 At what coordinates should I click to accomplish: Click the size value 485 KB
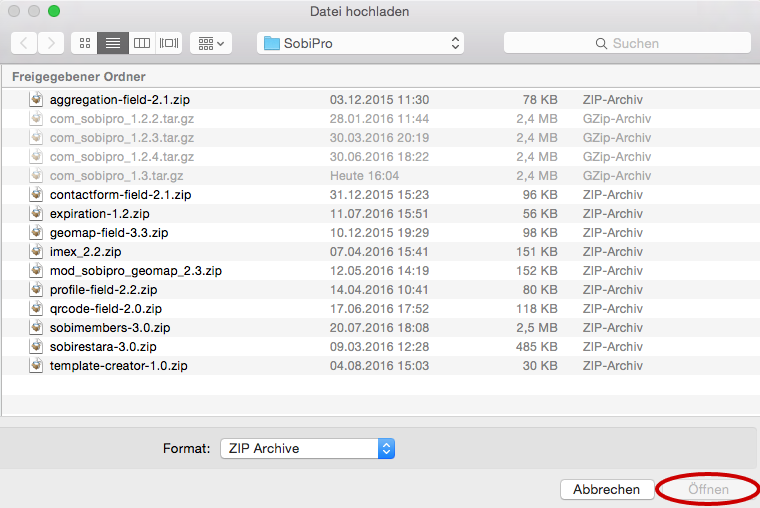pos(537,347)
